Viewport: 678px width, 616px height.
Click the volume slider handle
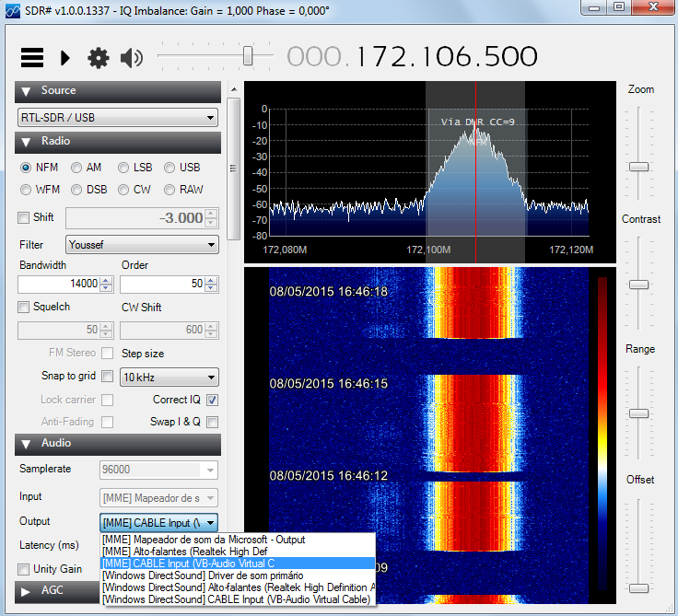pos(248,56)
